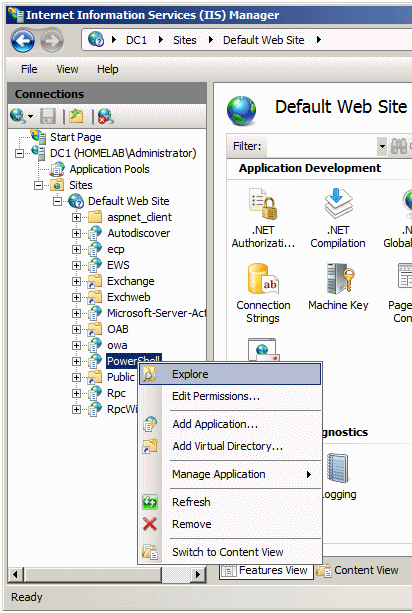The width and height of the screenshot is (412, 613).
Task: Select Start Page in tree
Action: [76, 137]
